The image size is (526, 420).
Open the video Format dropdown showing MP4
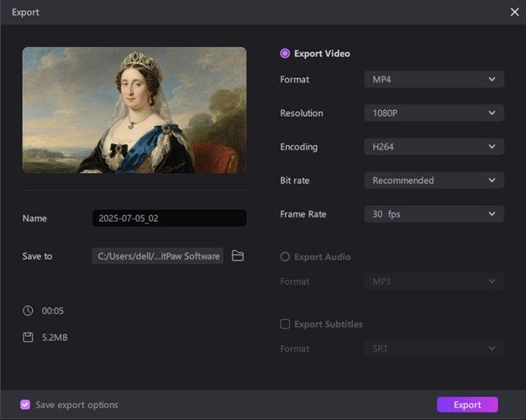point(434,79)
